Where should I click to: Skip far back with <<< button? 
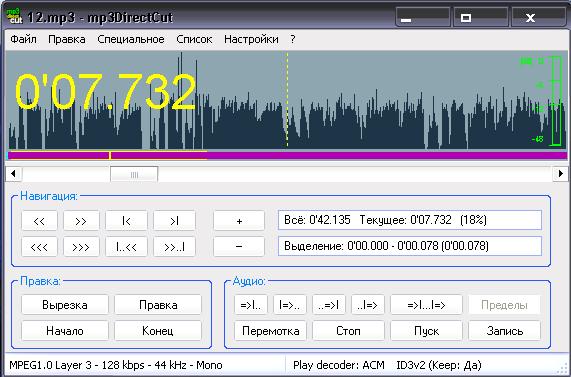tap(39, 247)
